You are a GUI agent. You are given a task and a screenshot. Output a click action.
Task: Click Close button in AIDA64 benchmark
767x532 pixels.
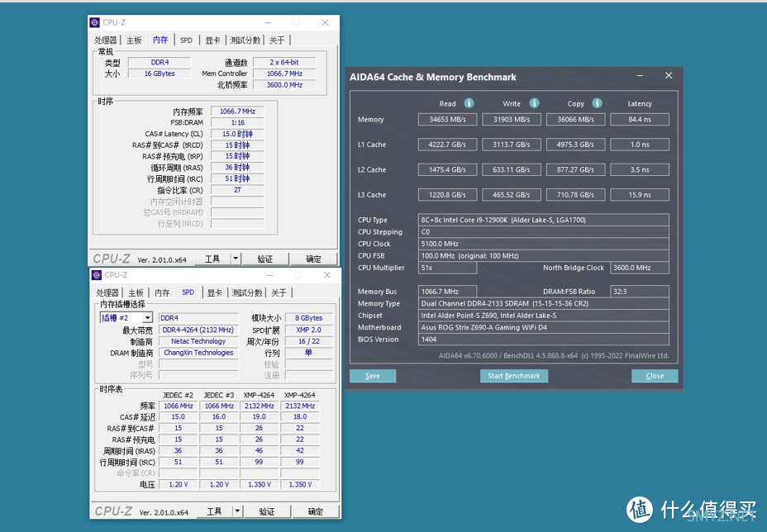tap(655, 376)
